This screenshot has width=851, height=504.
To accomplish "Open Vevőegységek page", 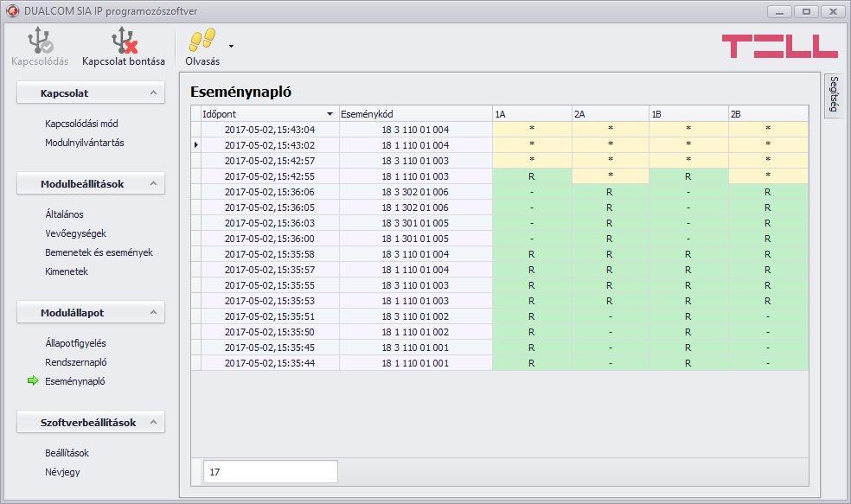I will pos(75,233).
